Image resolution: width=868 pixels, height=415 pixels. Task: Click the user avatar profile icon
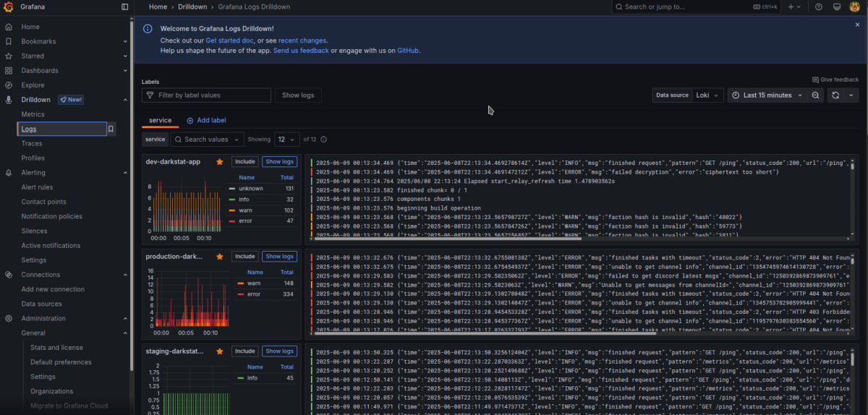click(x=854, y=7)
